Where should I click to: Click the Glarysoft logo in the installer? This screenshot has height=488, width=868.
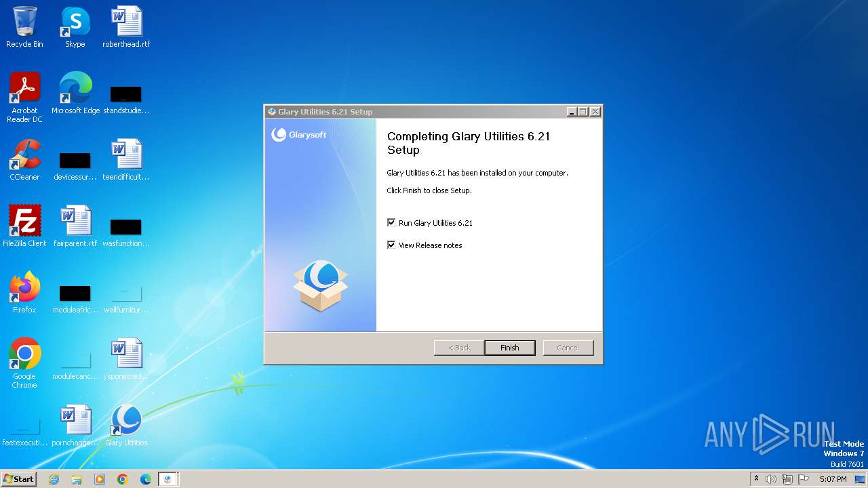299,134
